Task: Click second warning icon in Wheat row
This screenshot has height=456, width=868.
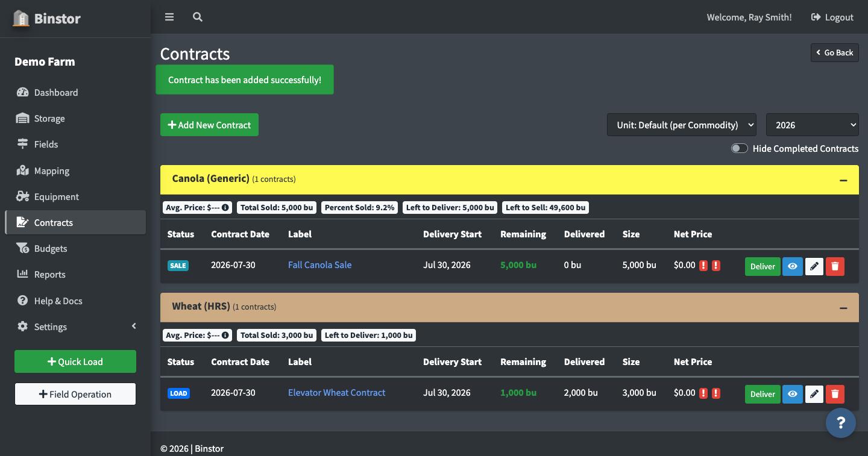Action: click(x=716, y=393)
